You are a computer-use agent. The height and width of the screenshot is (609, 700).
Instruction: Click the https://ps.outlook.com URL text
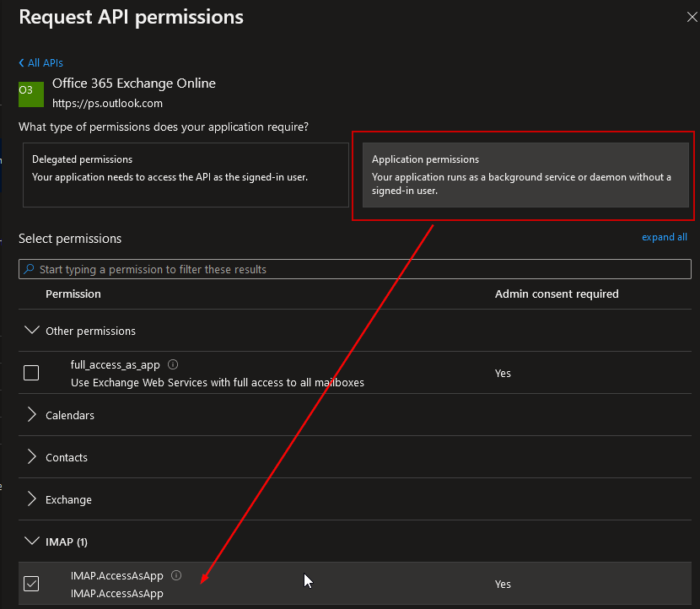point(108,103)
